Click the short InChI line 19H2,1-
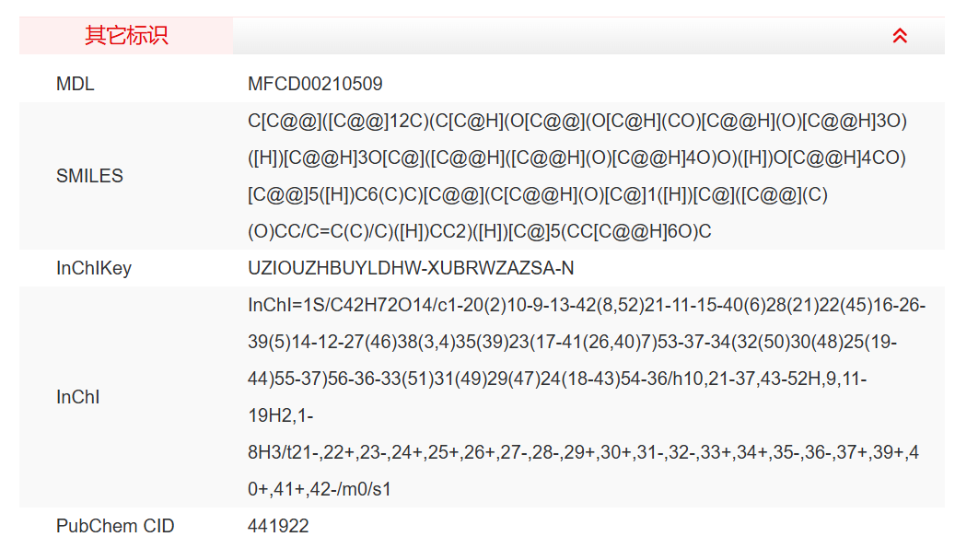This screenshot has height=560, width=955. coord(281,415)
